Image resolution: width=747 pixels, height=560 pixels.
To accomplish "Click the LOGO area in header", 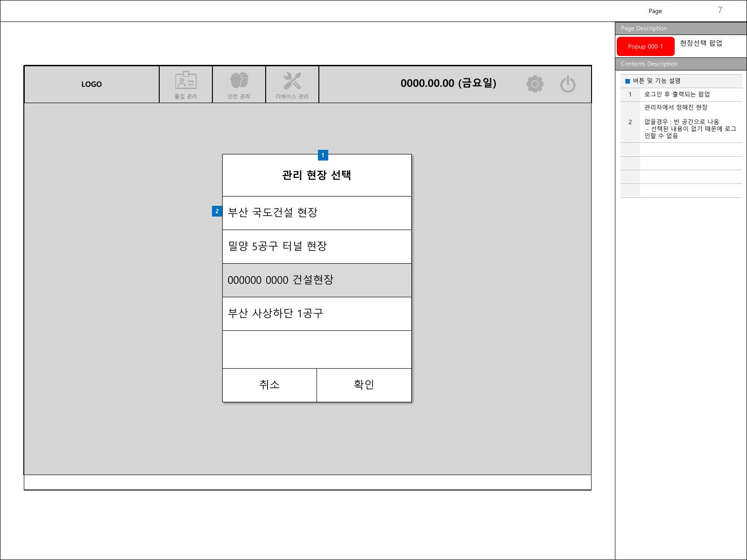I will [92, 84].
